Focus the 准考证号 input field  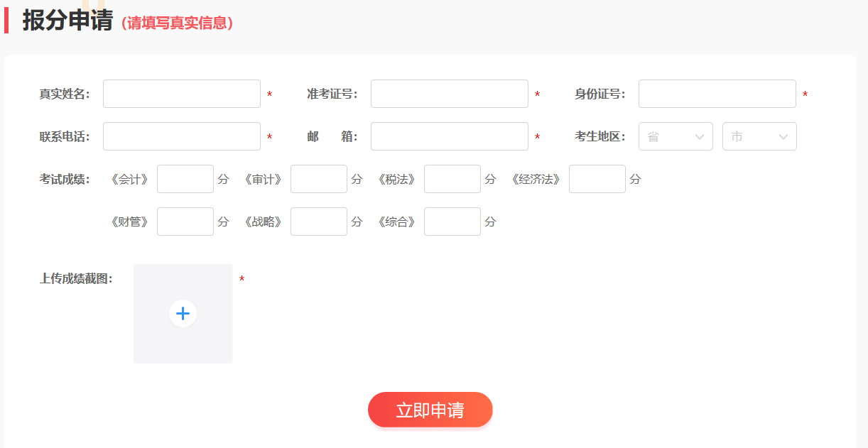(x=450, y=94)
